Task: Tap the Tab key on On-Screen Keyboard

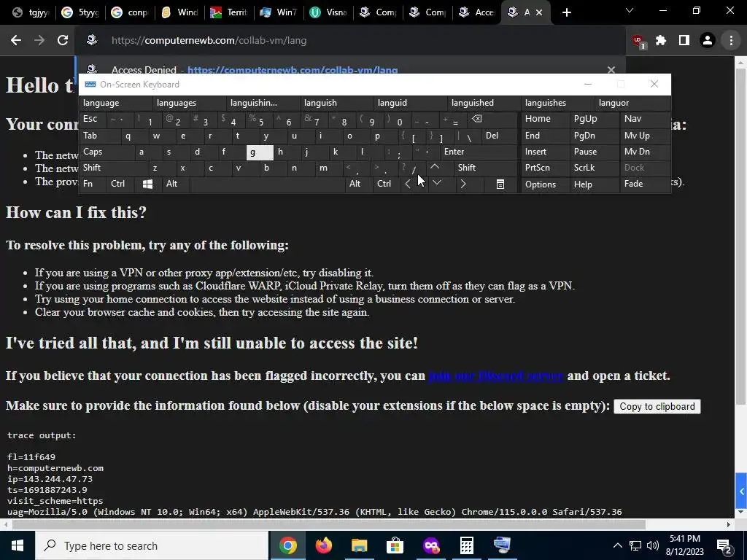Action: (x=99, y=136)
